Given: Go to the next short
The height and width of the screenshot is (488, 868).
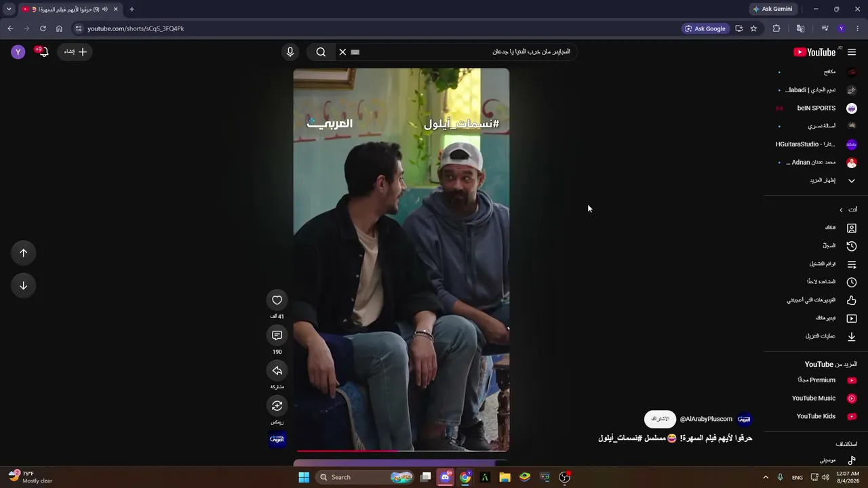Looking at the screenshot, I should point(23,285).
